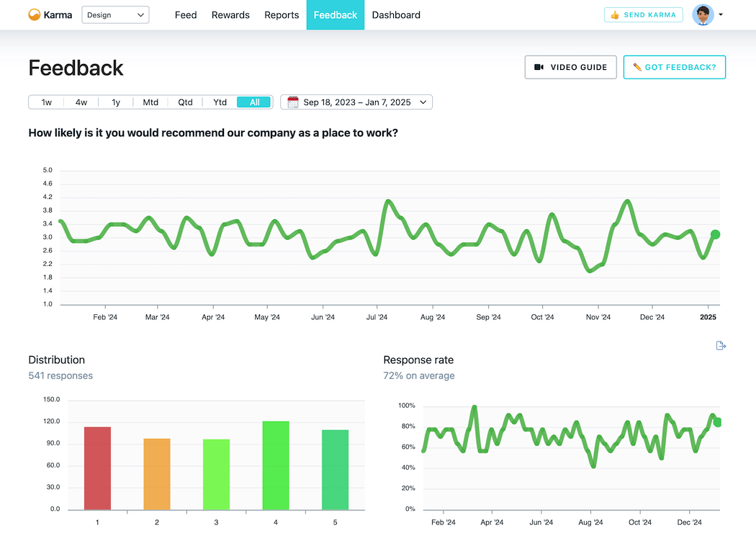The width and height of the screenshot is (756, 552).
Task: Open the profile menu caret
Action: point(721,15)
